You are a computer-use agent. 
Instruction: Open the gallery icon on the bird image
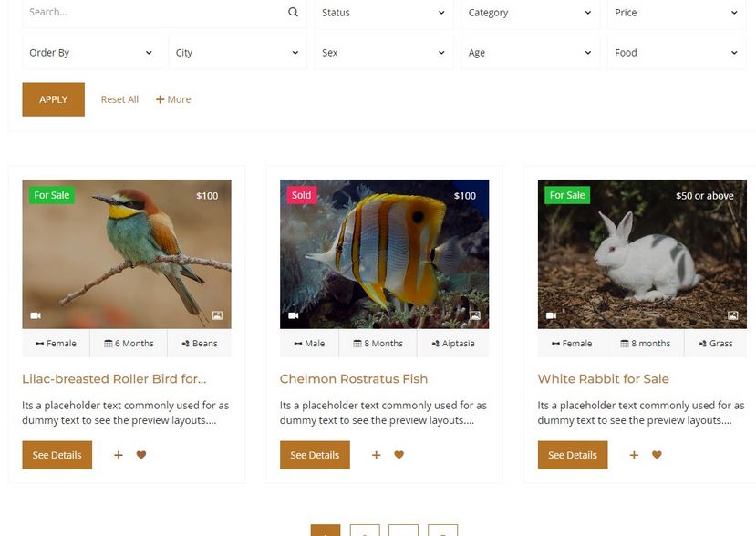(217, 315)
